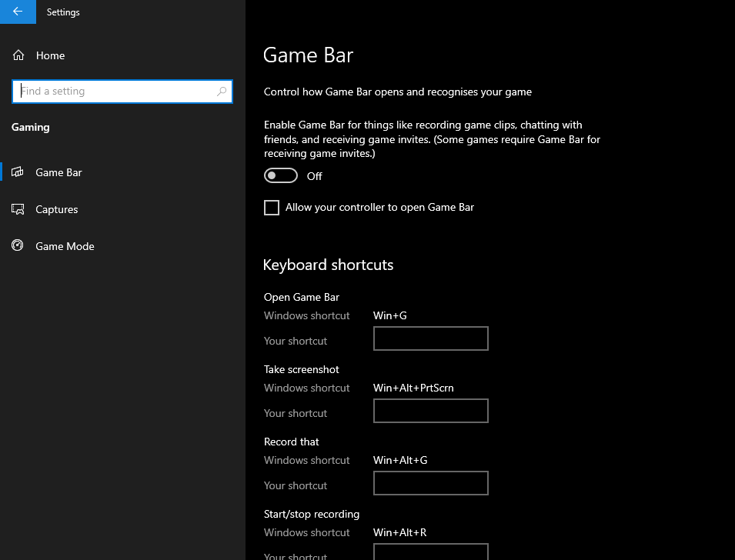Click the Captures sidebar icon
This screenshot has height=560, width=735.
[x=18, y=209]
